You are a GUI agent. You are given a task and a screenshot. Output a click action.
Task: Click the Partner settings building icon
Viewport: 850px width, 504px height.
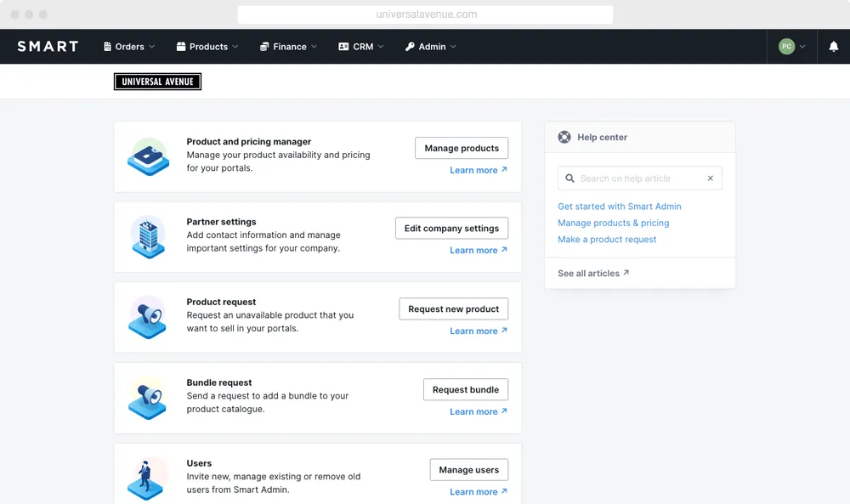pos(148,236)
